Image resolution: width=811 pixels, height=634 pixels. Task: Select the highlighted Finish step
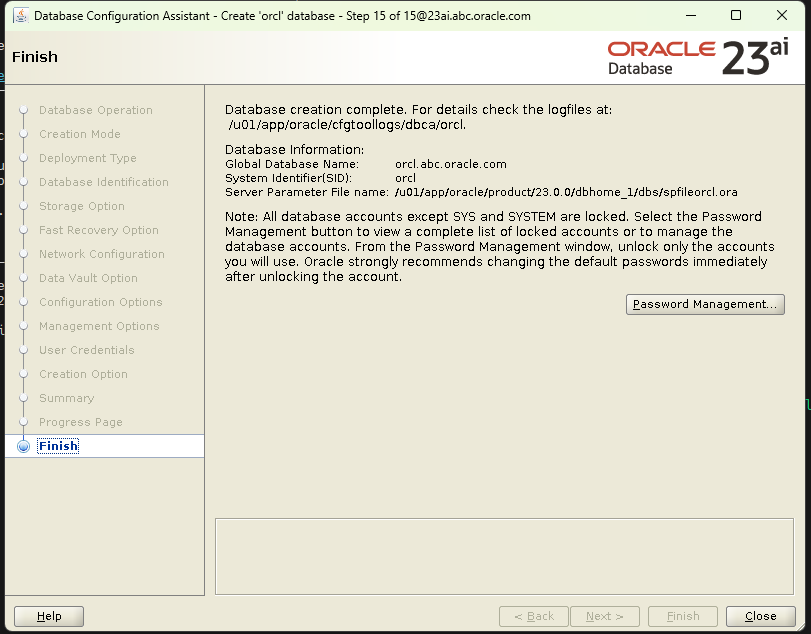[58, 446]
